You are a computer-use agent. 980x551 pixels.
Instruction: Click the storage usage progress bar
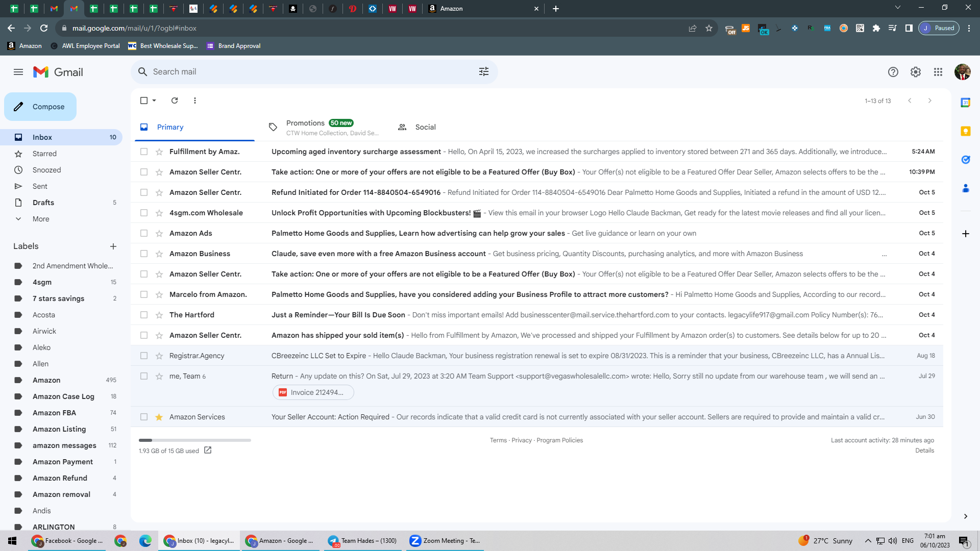click(x=195, y=440)
